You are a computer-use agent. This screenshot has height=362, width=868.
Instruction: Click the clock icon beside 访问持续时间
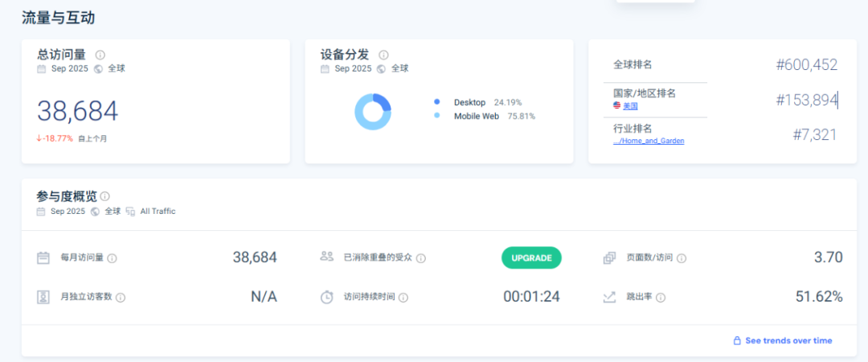(327, 297)
